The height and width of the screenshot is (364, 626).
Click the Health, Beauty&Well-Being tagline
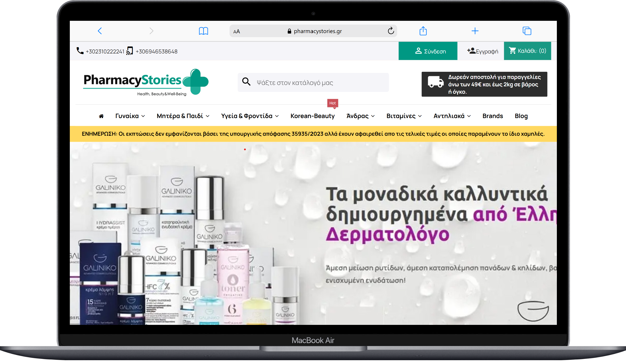pos(162,94)
